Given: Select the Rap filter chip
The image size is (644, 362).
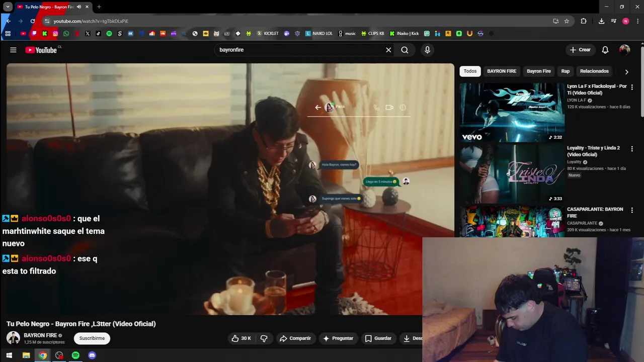Looking at the screenshot, I should (x=566, y=71).
